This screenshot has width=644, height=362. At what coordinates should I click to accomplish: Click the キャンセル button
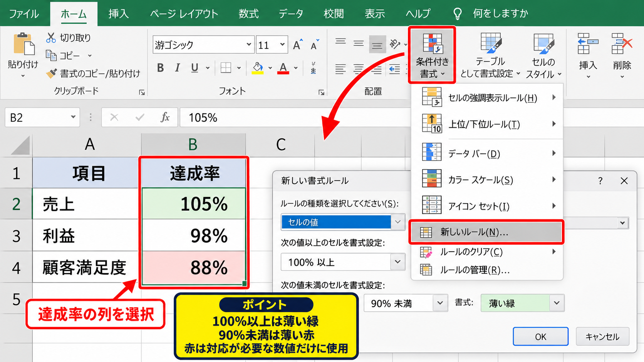pos(602,337)
